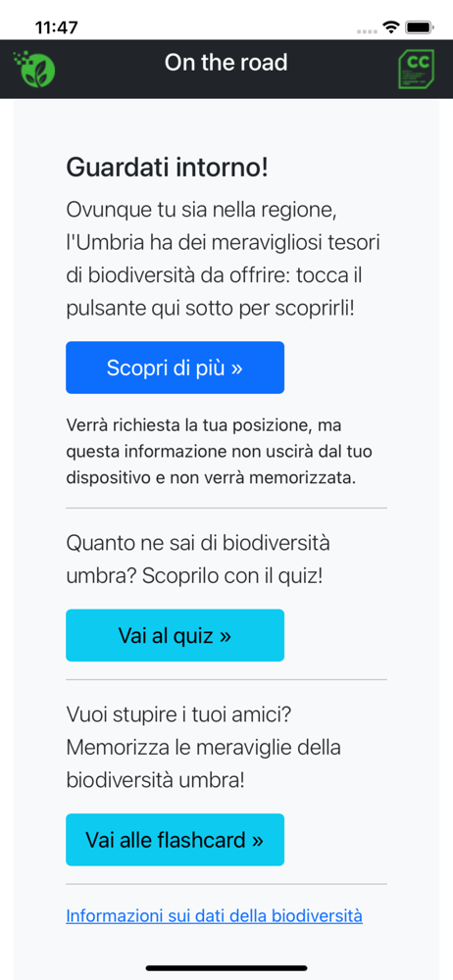
Task: Tap the cellular signal dots
Action: point(368,29)
